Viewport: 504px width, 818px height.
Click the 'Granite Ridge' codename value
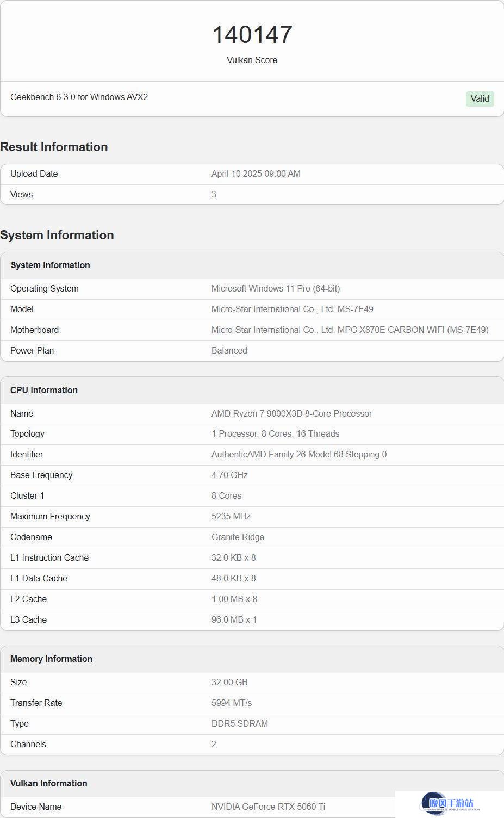238,537
